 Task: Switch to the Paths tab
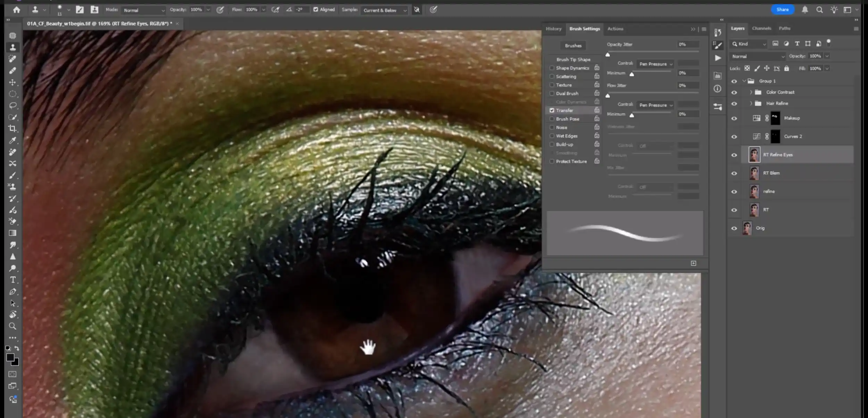click(x=784, y=28)
